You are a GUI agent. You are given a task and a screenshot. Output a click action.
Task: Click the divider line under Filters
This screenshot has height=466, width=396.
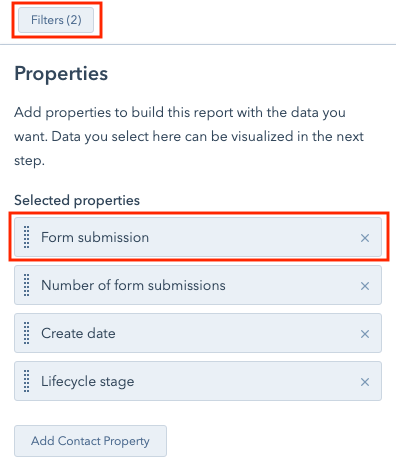coord(198,44)
